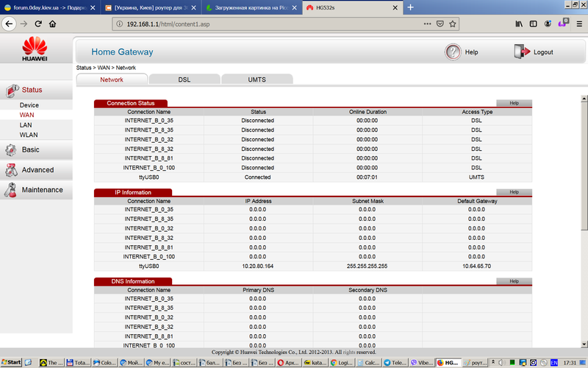The width and height of the screenshot is (588, 368).
Task: Switch to the UMTS tab
Action: (256, 79)
